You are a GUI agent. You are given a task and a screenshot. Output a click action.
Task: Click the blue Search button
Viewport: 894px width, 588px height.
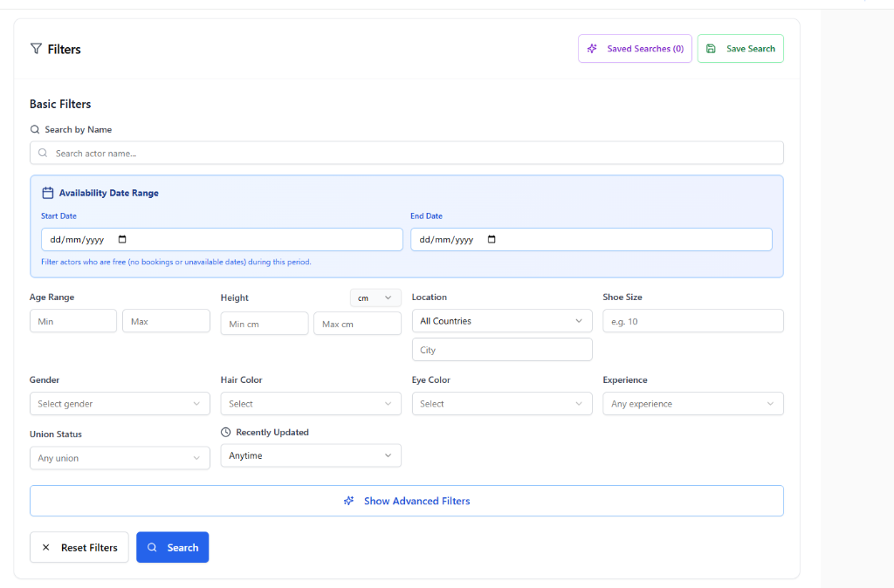(x=172, y=548)
